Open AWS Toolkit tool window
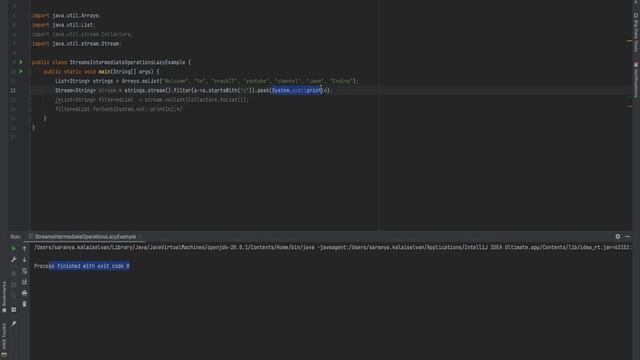This screenshot has width=640, height=360. pos(4,341)
